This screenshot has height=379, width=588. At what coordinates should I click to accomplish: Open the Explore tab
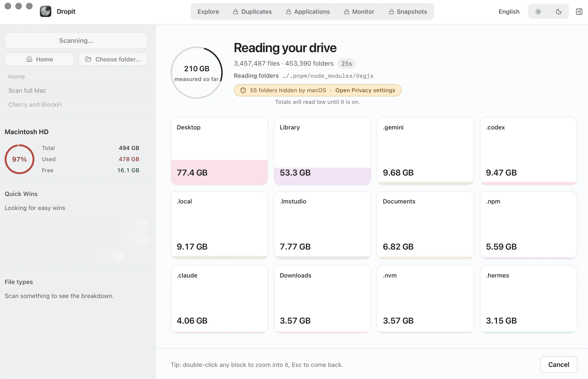click(x=208, y=12)
